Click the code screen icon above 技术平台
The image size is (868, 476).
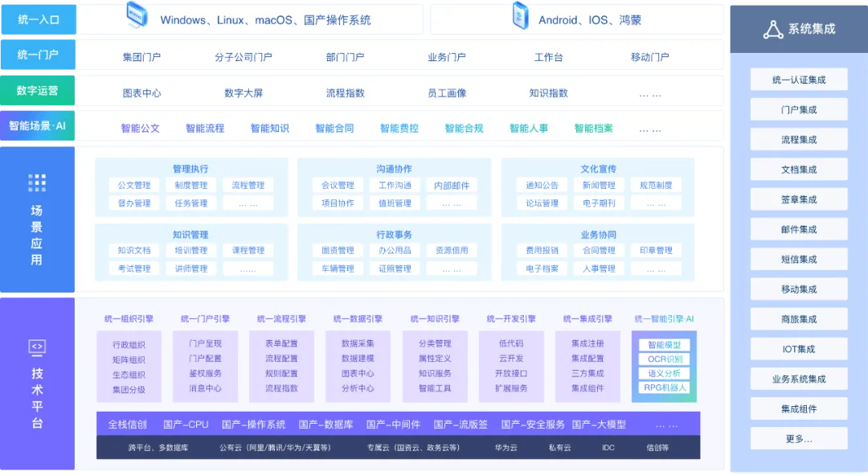pos(37,347)
